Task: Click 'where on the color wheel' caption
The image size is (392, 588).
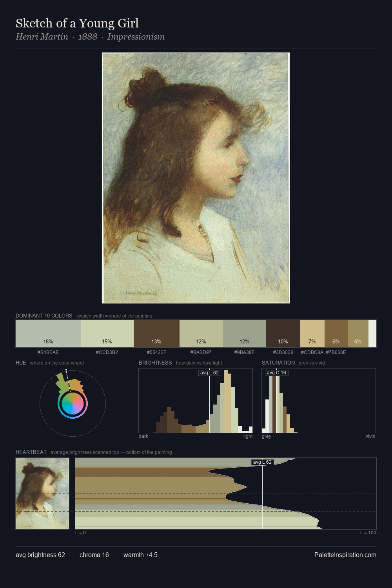Action: point(57,363)
